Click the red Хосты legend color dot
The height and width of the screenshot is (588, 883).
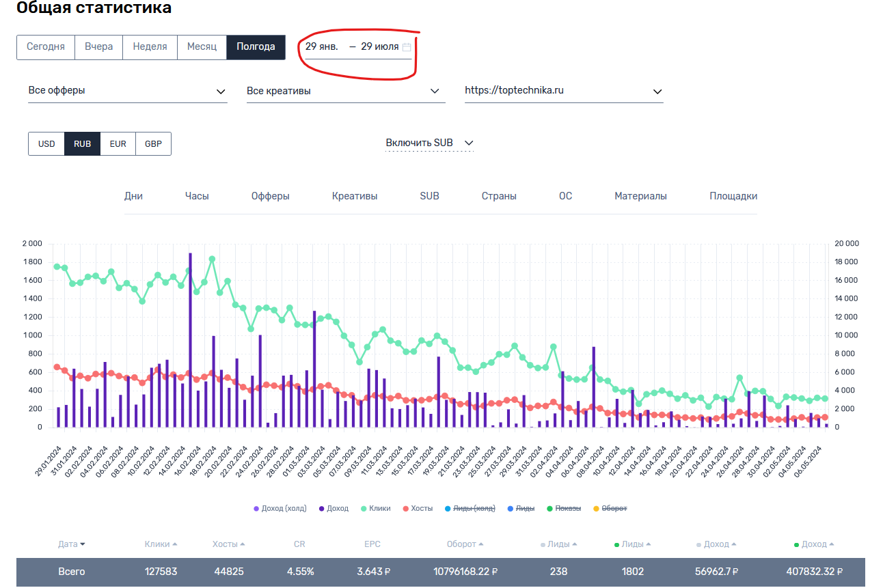coord(406,509)
